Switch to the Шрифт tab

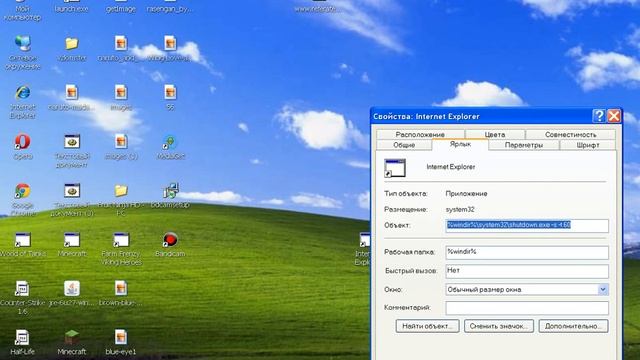point(588,145)
